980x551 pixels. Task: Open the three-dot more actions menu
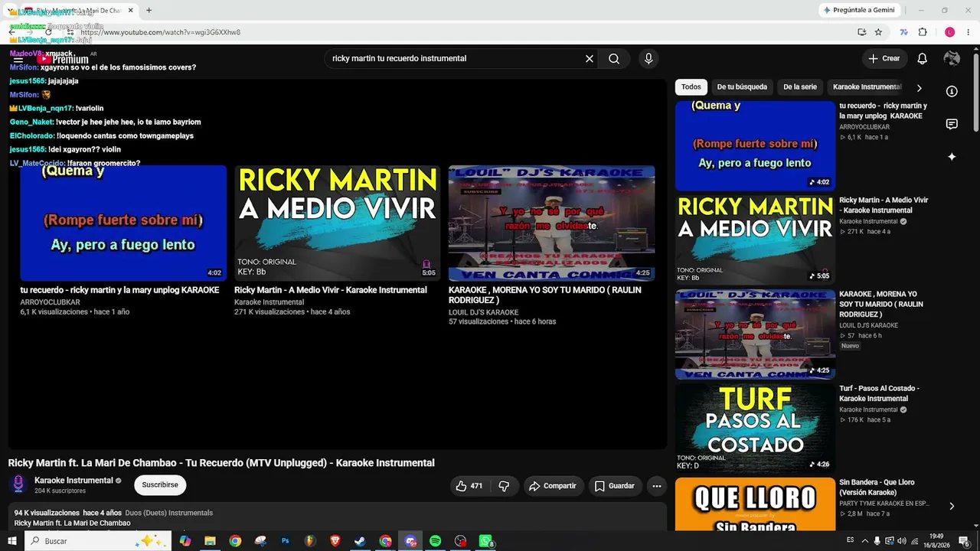[656, 486]
